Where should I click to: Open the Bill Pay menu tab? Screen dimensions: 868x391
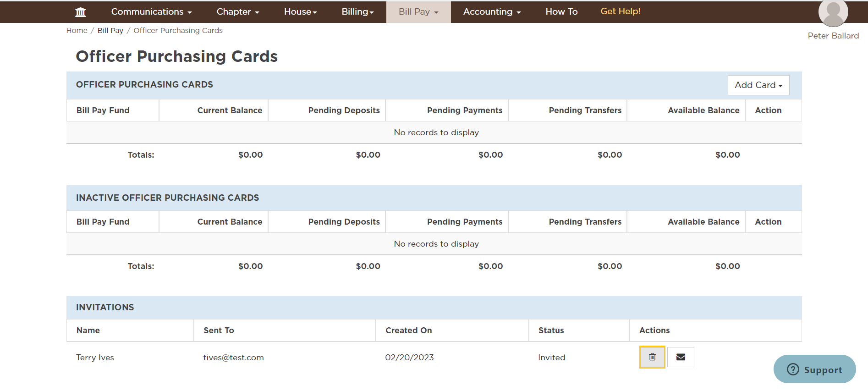point(418,12)
